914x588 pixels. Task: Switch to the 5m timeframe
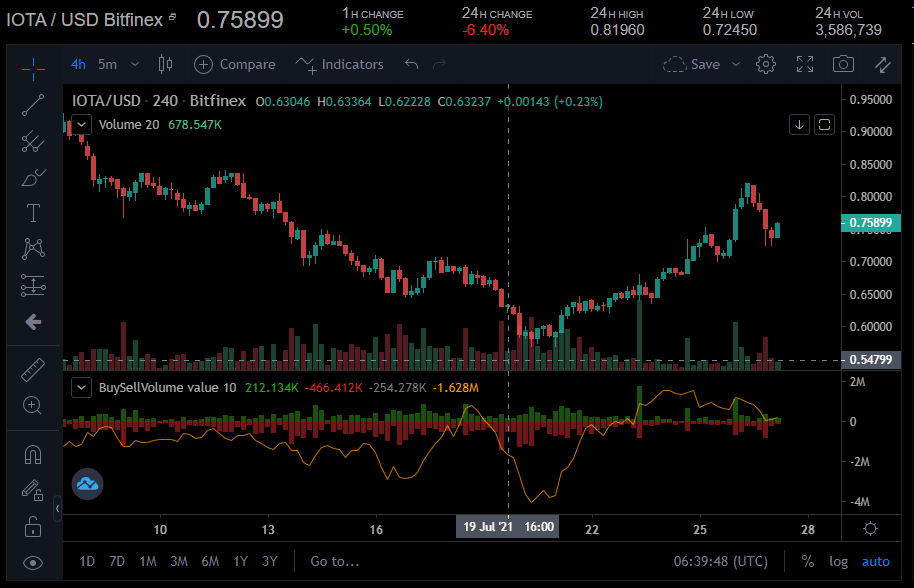[107, 64]
